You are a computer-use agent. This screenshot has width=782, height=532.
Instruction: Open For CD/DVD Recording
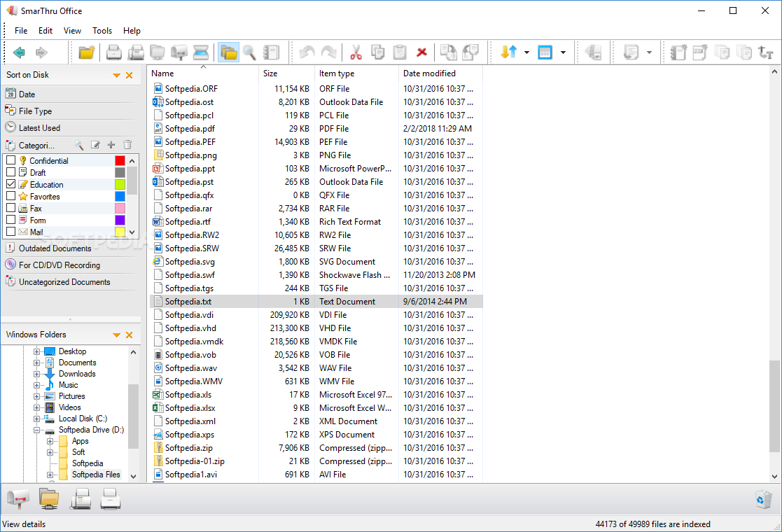[x=72, y=265]
